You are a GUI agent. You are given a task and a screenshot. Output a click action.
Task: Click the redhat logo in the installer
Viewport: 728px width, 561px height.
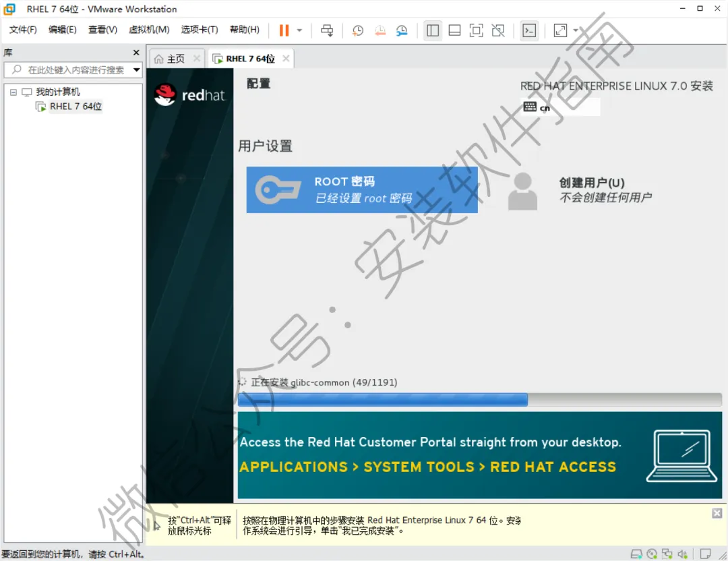pyautogui.click(x=189, y=95)
